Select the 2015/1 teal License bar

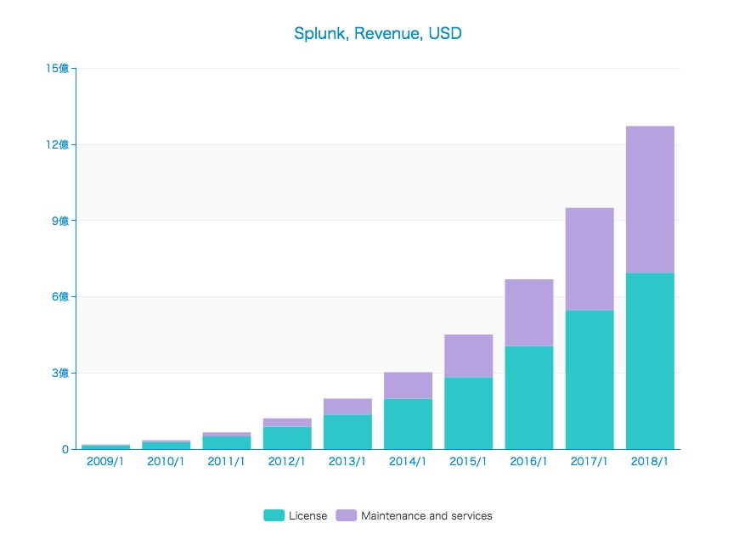click(x=468, y=413)
